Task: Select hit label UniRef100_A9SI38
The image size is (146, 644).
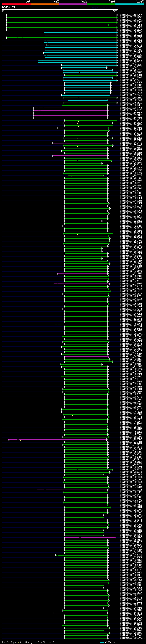Action: coord(131,65)
